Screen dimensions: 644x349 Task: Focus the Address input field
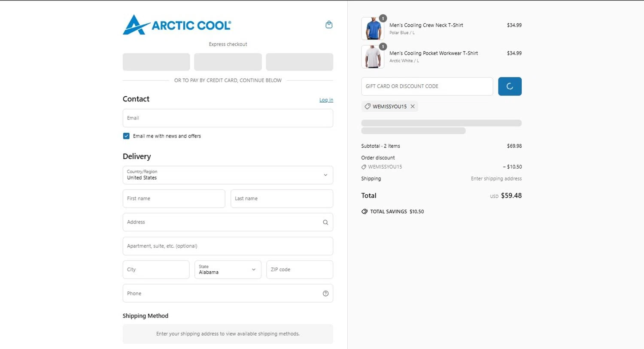(228, 222)
